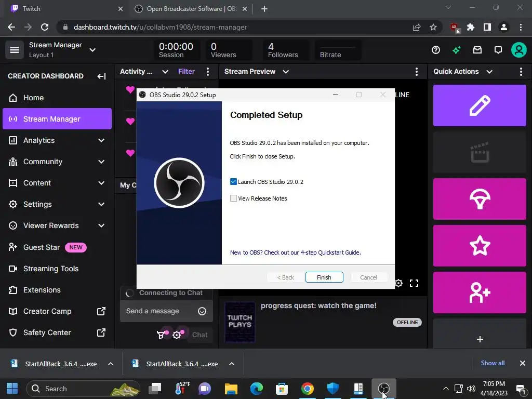This screenshot has height=399, width=532.
Task: Go to Home in creator dashboard
Action: (57, 98)
